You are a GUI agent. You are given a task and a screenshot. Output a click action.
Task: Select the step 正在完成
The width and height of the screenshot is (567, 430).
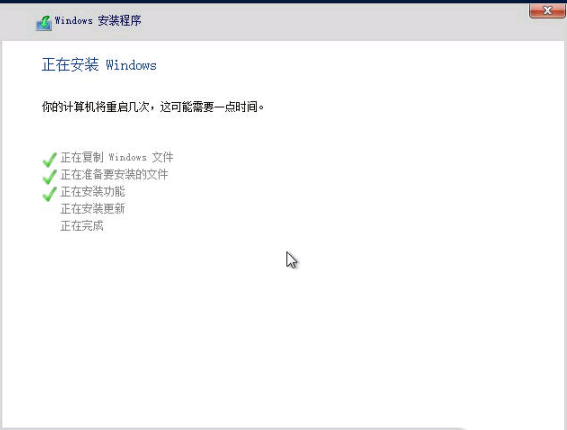pyautogui.click(x=82, y=226)
